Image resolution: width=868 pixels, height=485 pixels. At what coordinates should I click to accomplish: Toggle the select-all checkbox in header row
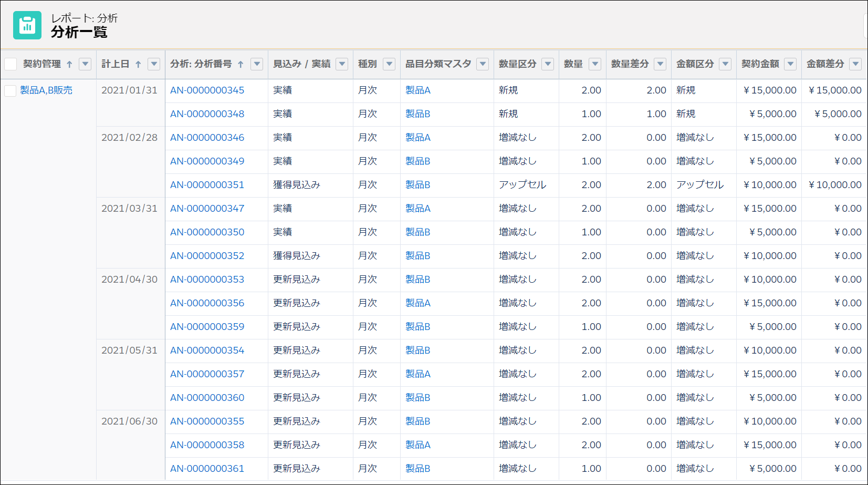click(11, 64)
